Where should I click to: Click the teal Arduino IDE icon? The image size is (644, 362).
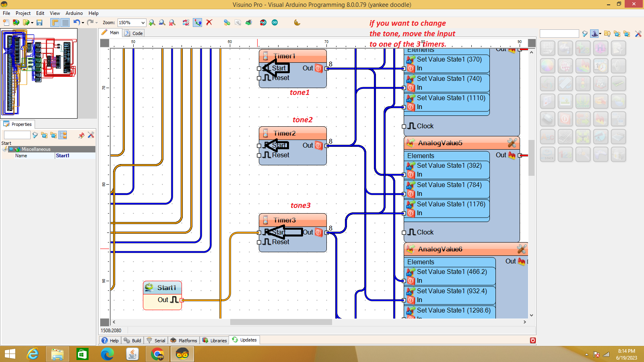pyautogui.click(x=275, y=23)
